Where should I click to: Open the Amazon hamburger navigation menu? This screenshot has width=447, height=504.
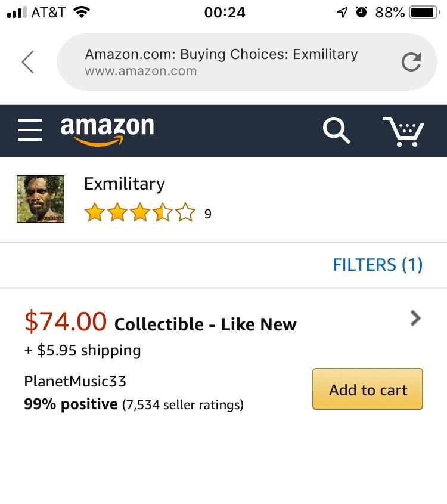pos(30,131)
